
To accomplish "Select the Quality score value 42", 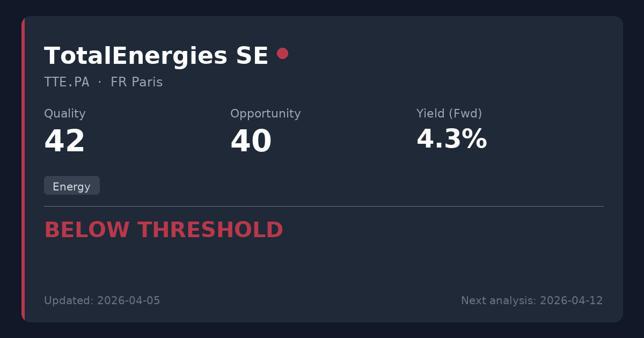I will [64, 142].
